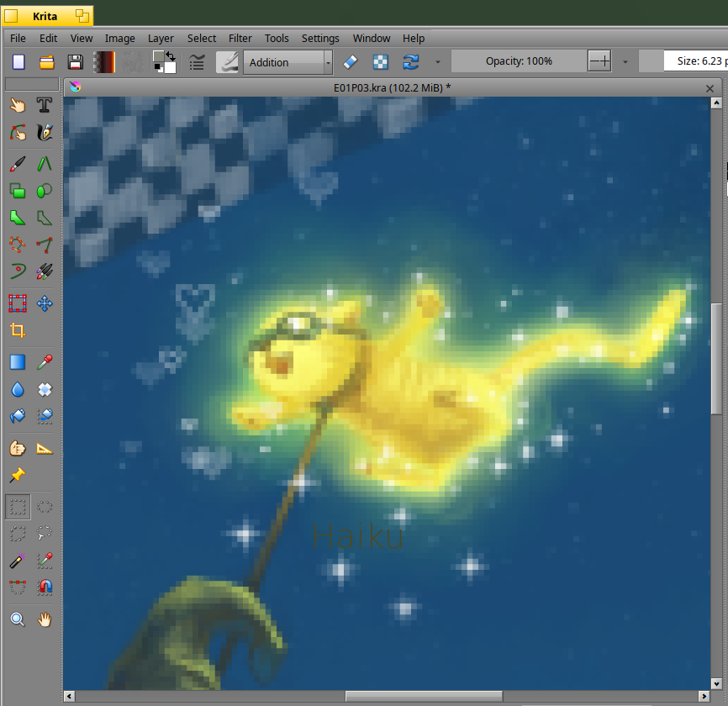728x706 pixels.
Task: Select the filled Polygon tool
Action: coord(18,218)
